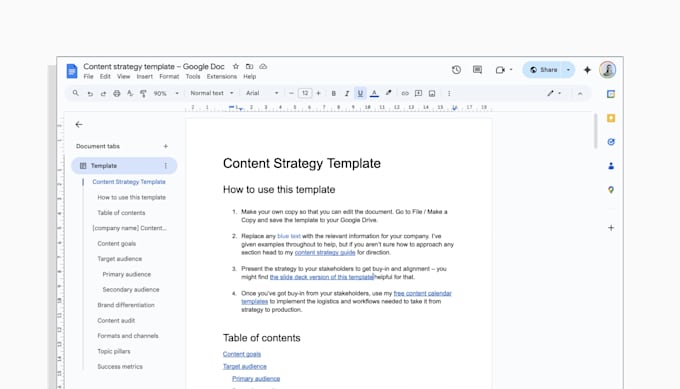Viewport: 680px width, 389px height.
Task: Open the Keep notes side panel icon
Action: (x=611, y=118)
